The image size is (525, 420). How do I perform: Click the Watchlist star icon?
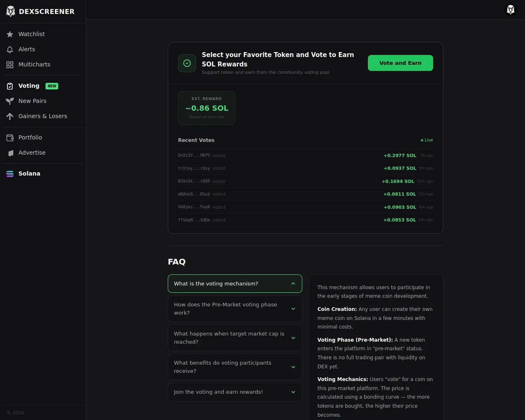pyautogui.click(x=10, y=34)
